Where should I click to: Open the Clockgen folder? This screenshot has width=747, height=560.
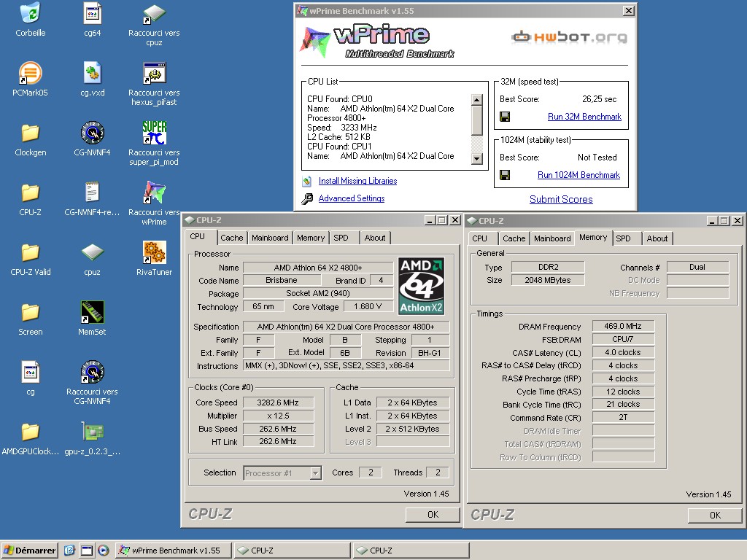pos(31,133)
